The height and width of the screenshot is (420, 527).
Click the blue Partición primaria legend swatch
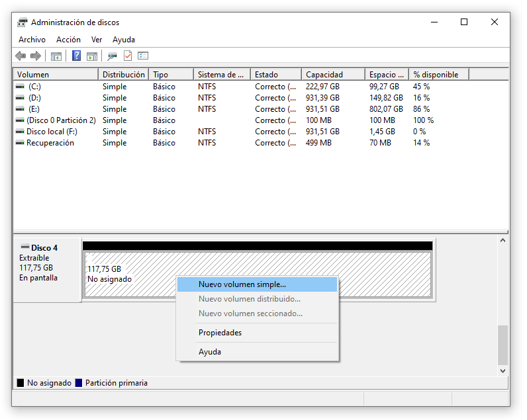(x=79, y=383)
